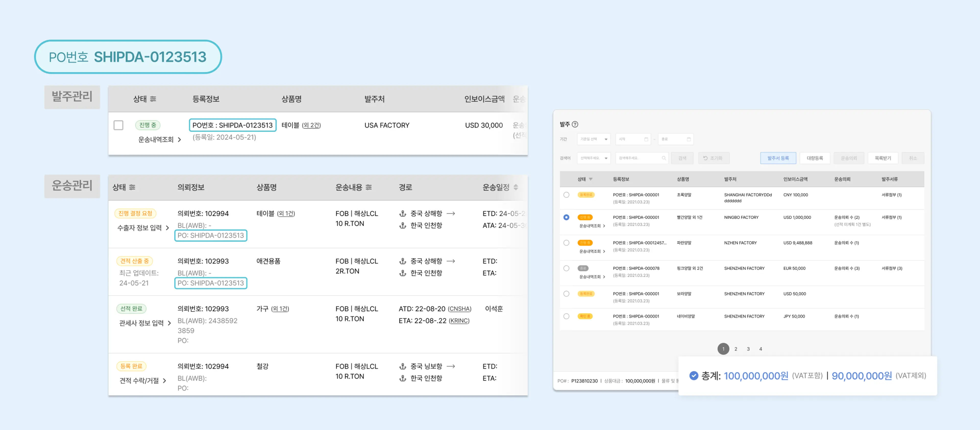The height and width of the screenshot is (430, 980).
Task: Click PO: SHIPDA-0123513 under 의뢰번호 102994 table row
Action: tap(211, 235)
